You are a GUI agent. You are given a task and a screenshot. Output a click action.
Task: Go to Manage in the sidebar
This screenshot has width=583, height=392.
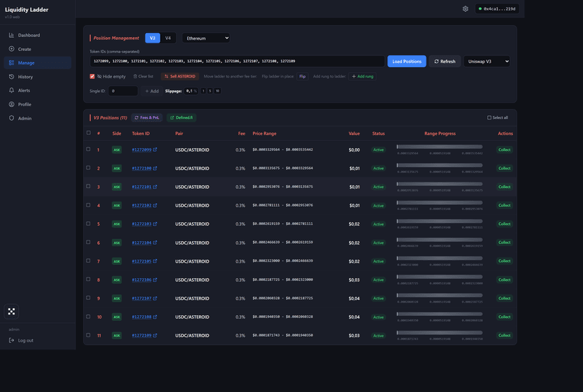coord(37,63)
